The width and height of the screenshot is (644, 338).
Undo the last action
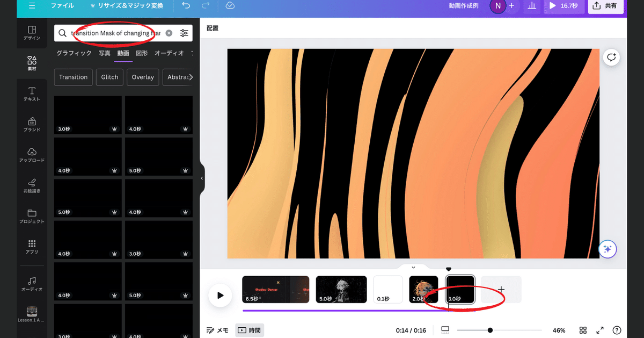tap(186, 6)
